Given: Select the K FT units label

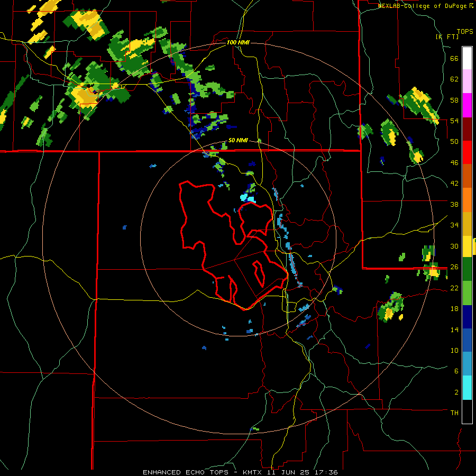Looking at the screenshot, I should click(447, 36).
